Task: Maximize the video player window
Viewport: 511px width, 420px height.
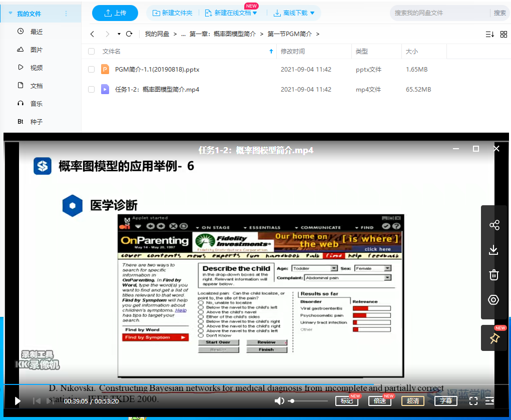Action: coord(476,149)
